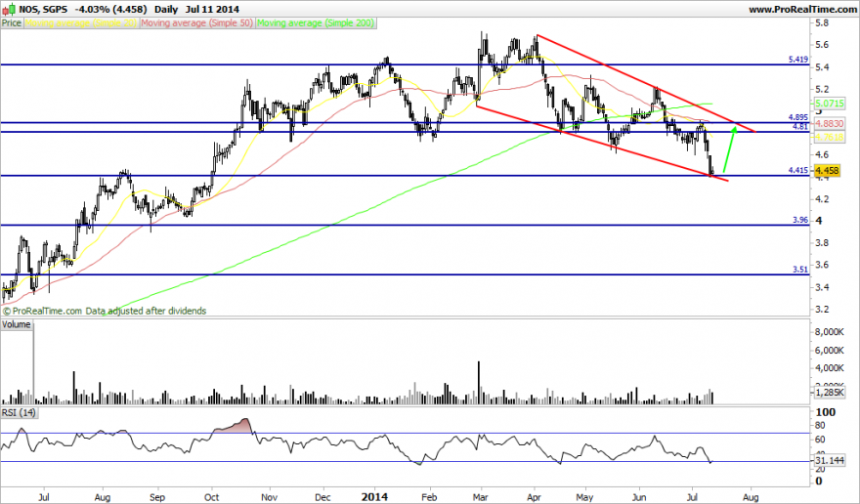Click the yellow 4.7618 moving average tag
Screen dimensions: 860x504
point(830,137)
